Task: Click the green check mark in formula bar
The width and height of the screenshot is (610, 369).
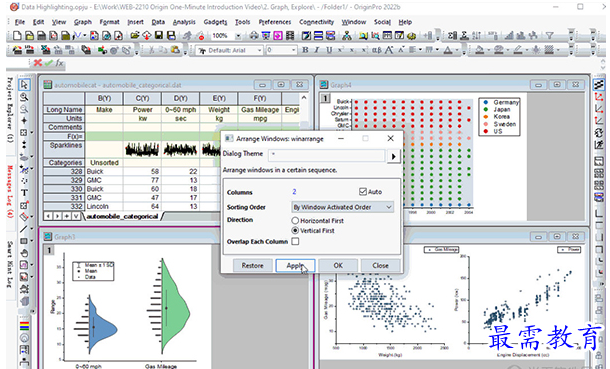Action: pyautogui.click(x=48, y=63)
